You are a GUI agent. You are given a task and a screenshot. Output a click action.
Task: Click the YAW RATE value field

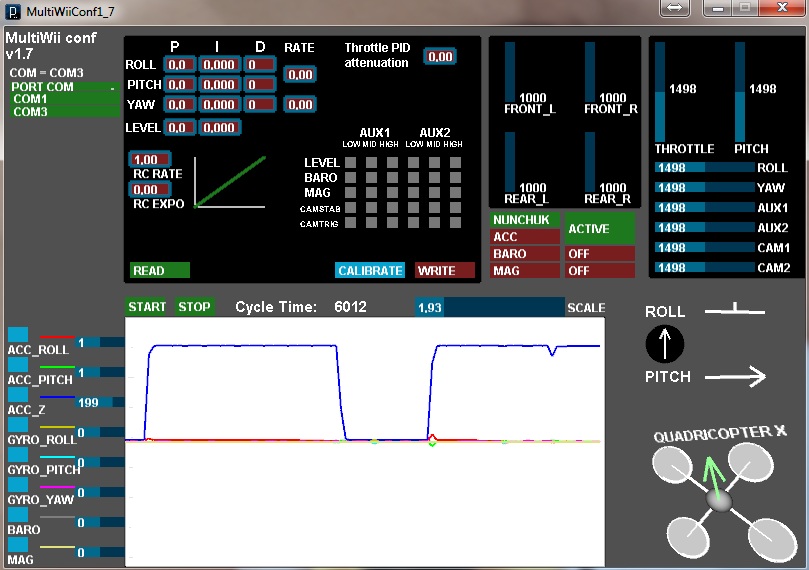coord(300,105)
